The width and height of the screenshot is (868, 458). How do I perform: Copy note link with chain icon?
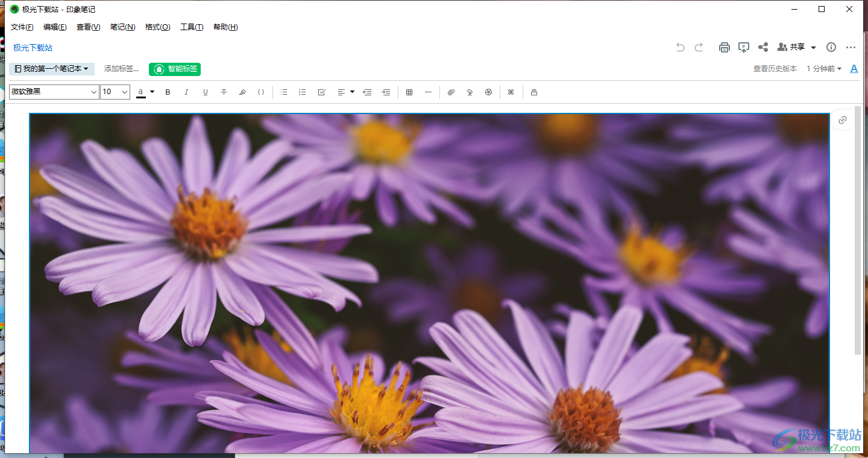(x=843, y=120)
